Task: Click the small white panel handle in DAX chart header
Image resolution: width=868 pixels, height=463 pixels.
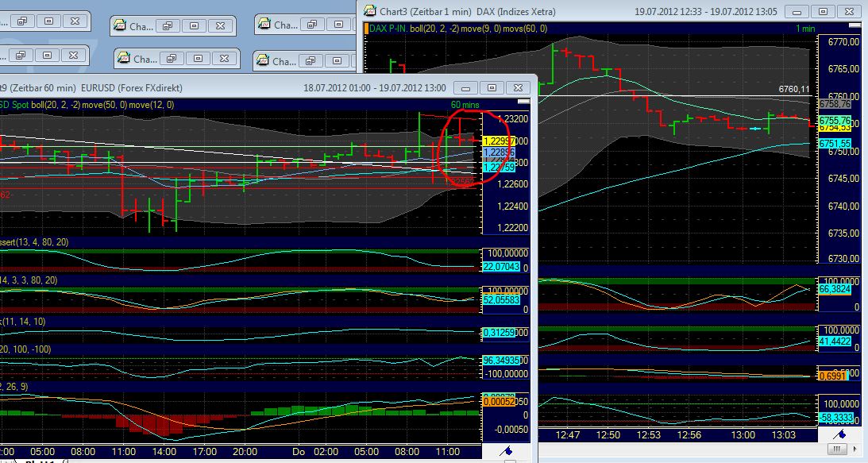Action: (x=854, y=25)
